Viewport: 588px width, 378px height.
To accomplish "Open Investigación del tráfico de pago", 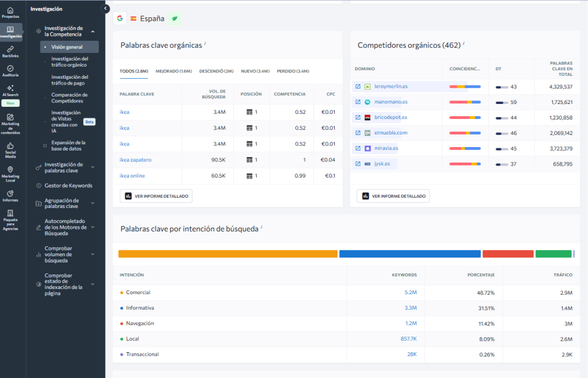I will tap(69, 80).
